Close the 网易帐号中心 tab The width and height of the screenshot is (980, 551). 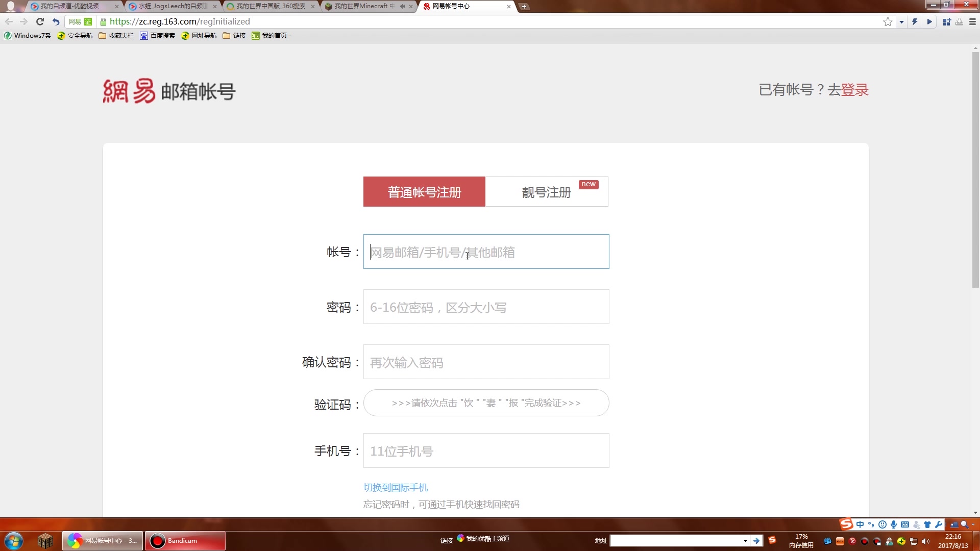click(x=509, y=6)
